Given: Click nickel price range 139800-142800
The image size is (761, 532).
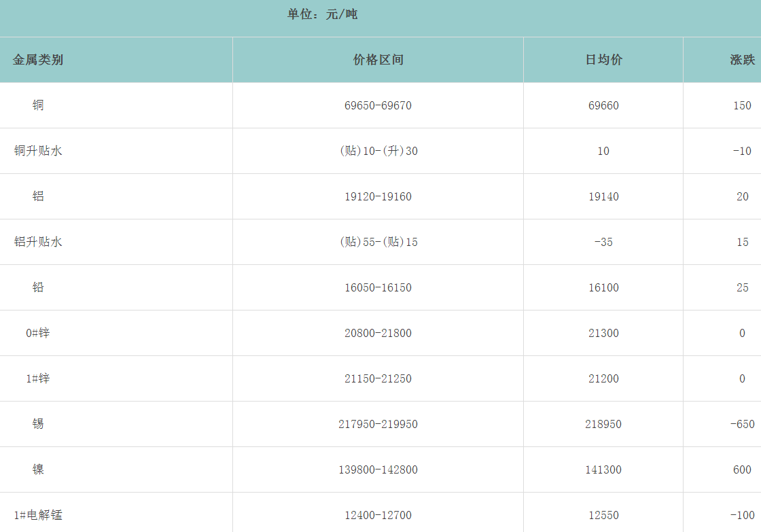Looking at the screenshot, I should coord(378,470).
